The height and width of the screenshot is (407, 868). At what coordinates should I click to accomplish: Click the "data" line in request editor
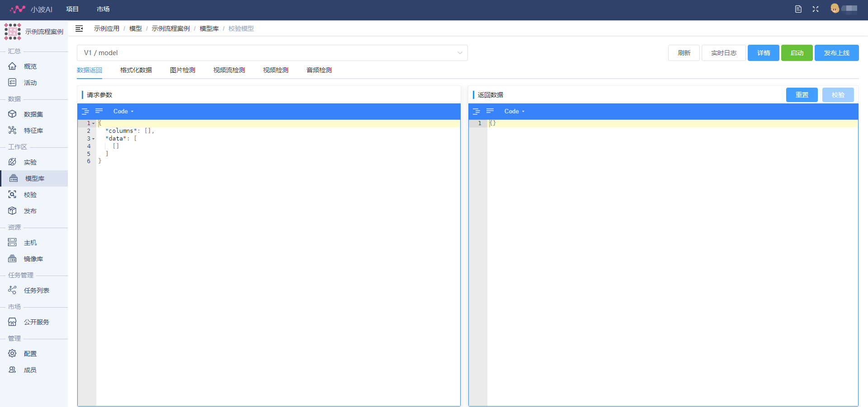click(278, 139)
